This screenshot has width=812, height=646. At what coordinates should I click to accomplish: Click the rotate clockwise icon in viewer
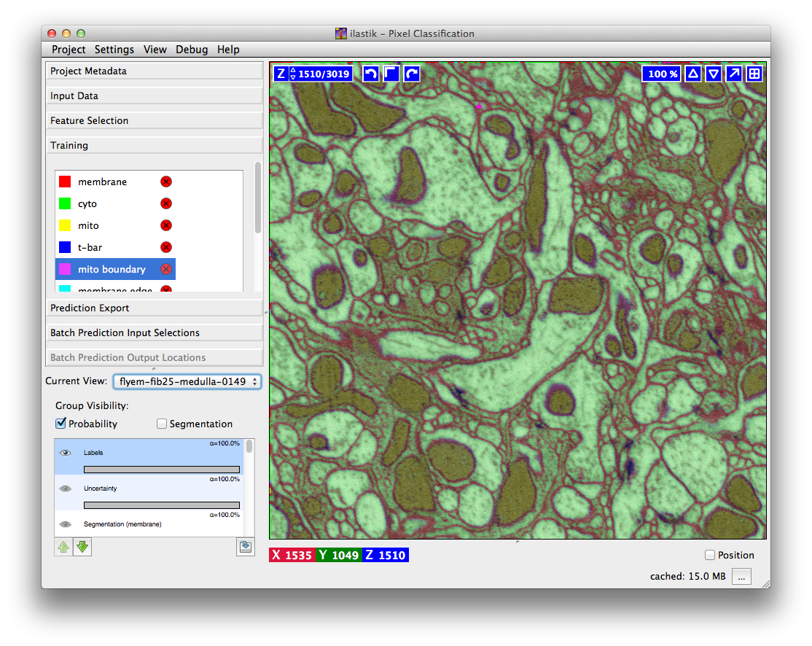(x=412, y=74)
